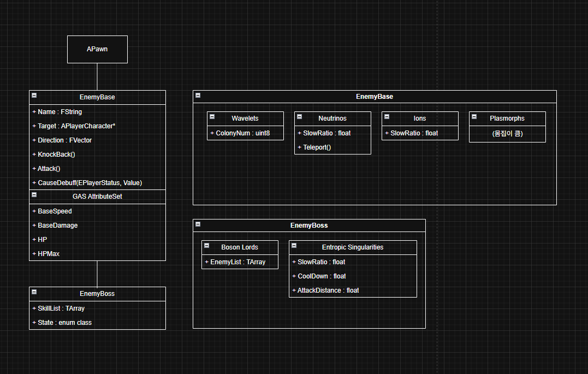
Task: Select the KnockBack() method row
Action: [x=98, y=155]
